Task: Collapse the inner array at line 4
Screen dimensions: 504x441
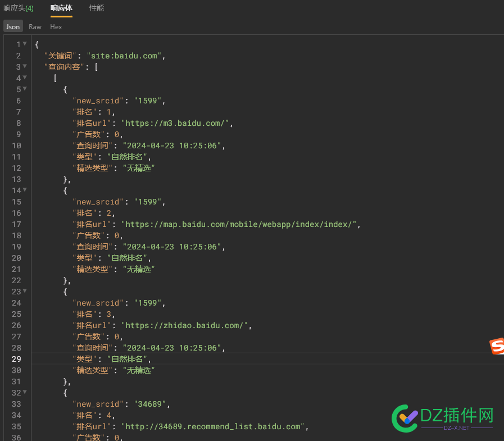Action: [x=25, y=78]
